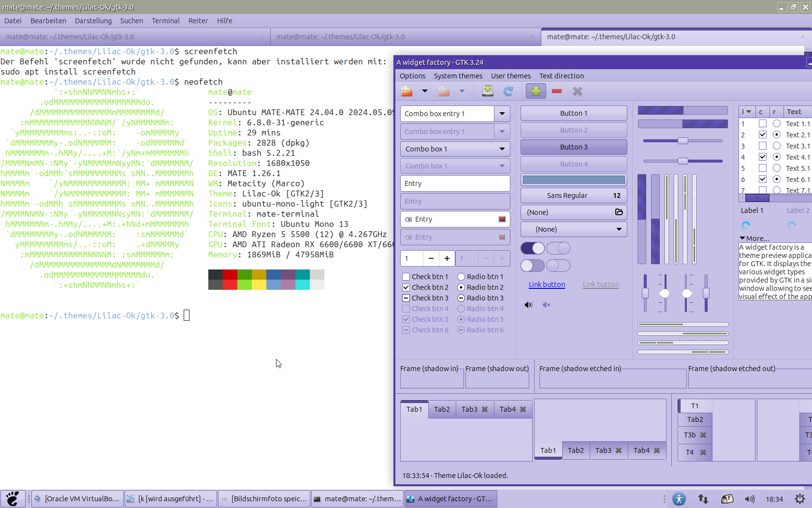Click the clear icon left of the enabled Entry
Screen dimensions: 812x508
(x=408, y=219)
